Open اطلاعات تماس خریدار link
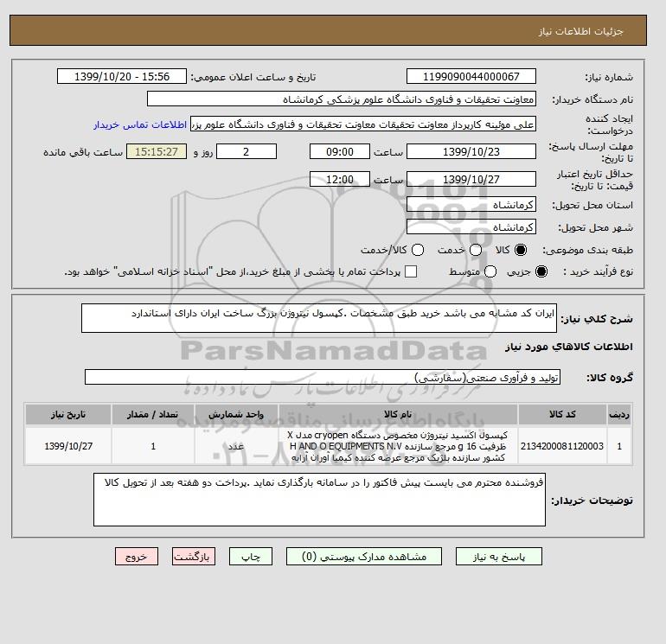Viewport: 666px width, 644px height. click(140, 124)
